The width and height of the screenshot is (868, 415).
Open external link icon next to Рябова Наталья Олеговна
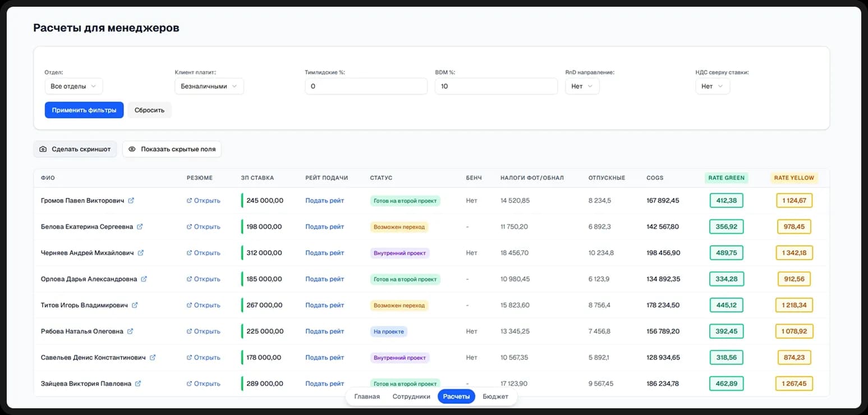[x=130, y=331]
